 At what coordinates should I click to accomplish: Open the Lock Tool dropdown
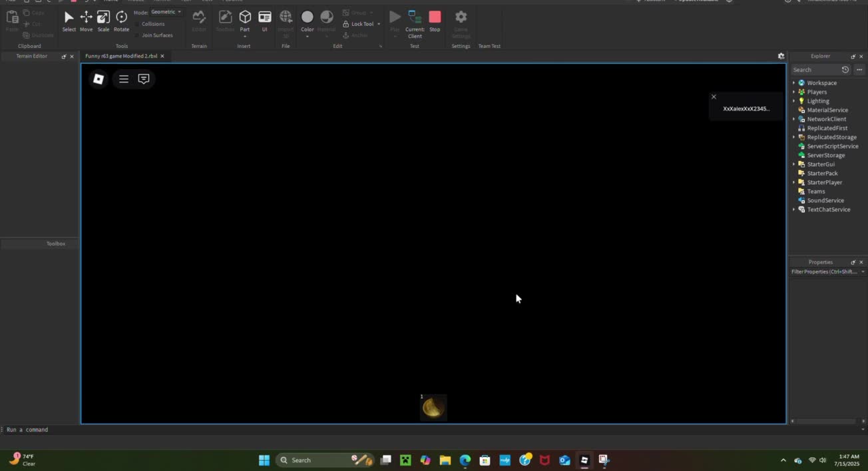(379, 24)
